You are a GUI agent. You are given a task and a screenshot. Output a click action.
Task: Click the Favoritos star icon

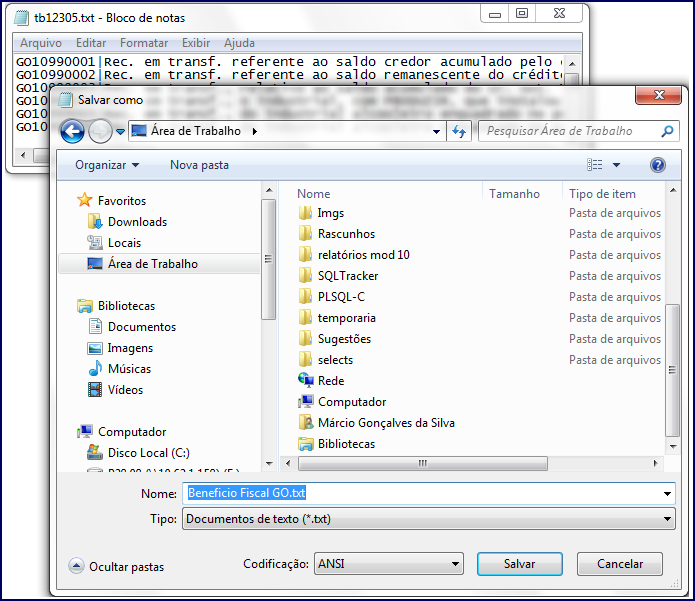pos(85,200)
